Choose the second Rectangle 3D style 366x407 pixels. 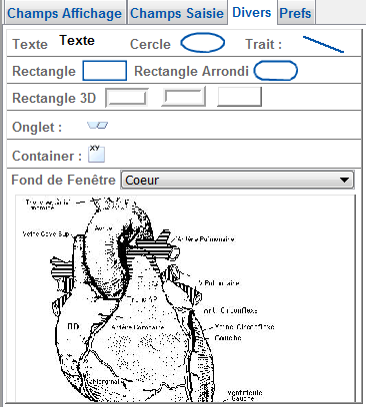click(183, 97)
